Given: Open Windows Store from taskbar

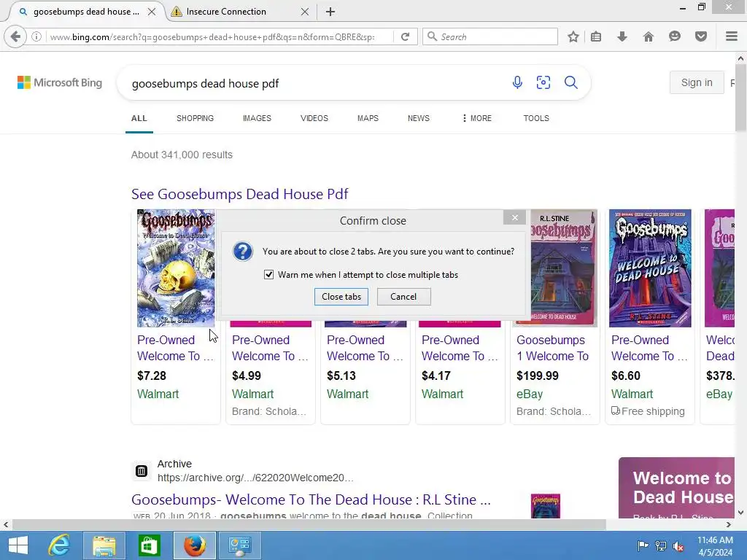Looking at the screenshot, I should [149, 545].
